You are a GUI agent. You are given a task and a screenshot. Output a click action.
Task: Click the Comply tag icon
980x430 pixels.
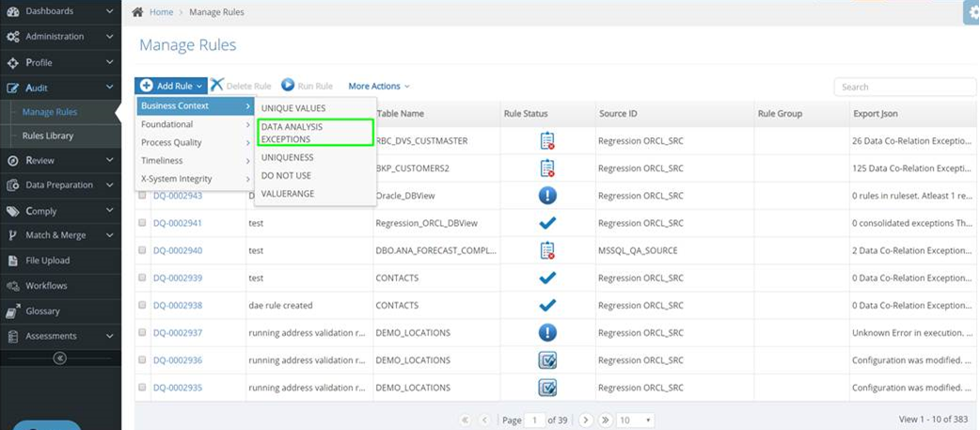coord(12,212)
